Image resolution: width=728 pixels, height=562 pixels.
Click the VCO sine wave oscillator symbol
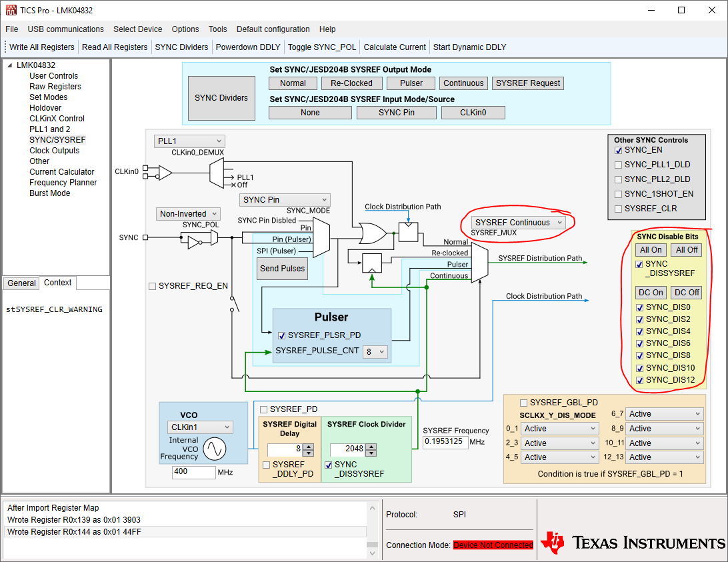[x=215, y=449]
